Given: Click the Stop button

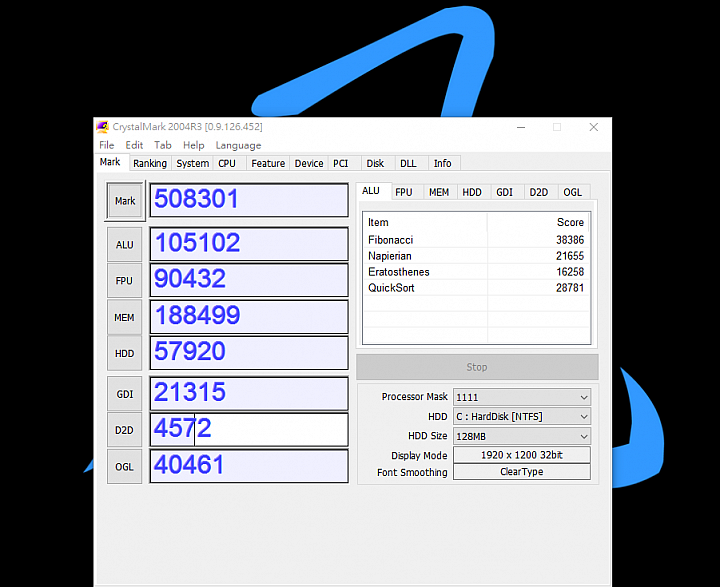Looking at the screenshot, I should click(x=477, y=367).
